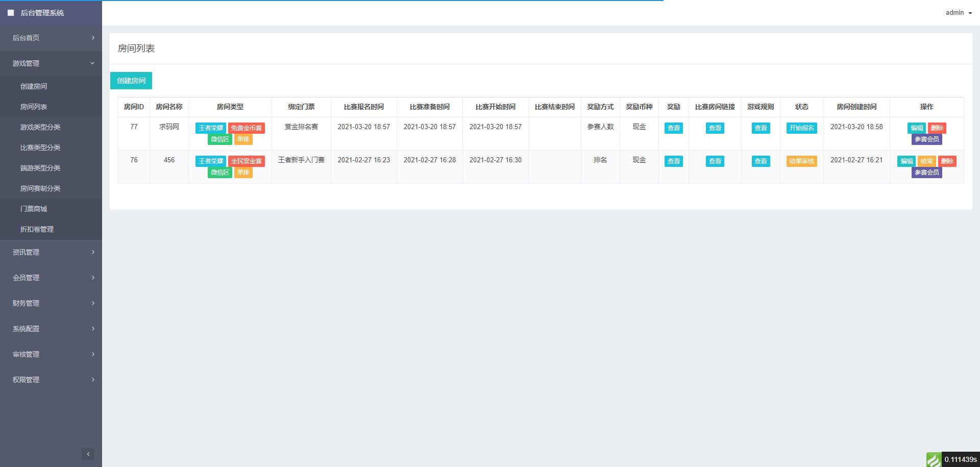Edit room 77 using 编辑
This screenshot has height=467, width=980.
(916, 128)
